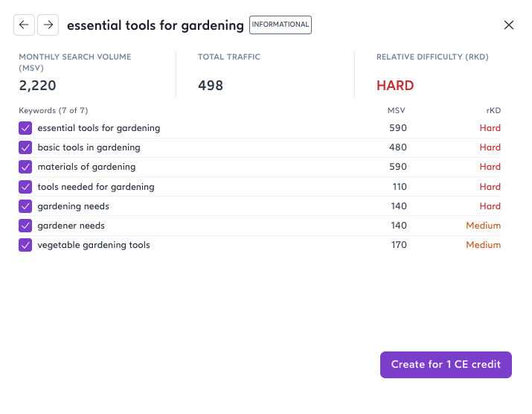532x414 pixels.
Task: Go to the next keyword cluster
Action: click(48, 25)
